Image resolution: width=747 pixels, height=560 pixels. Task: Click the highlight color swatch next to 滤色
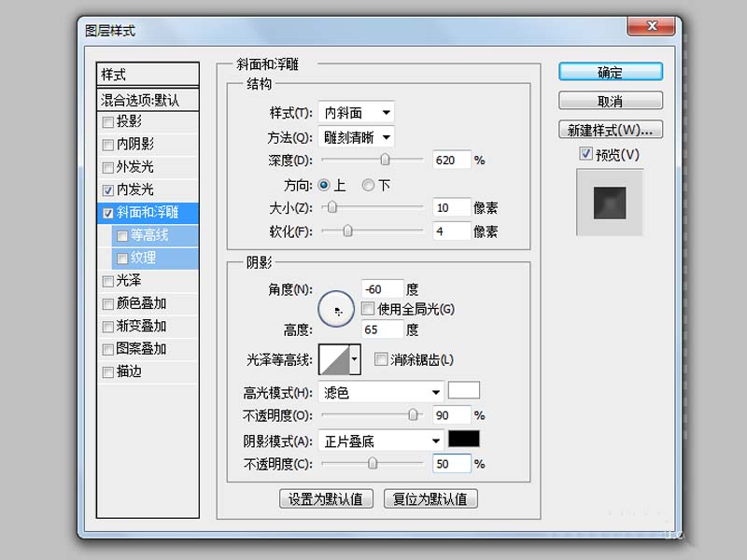[463, 389]
